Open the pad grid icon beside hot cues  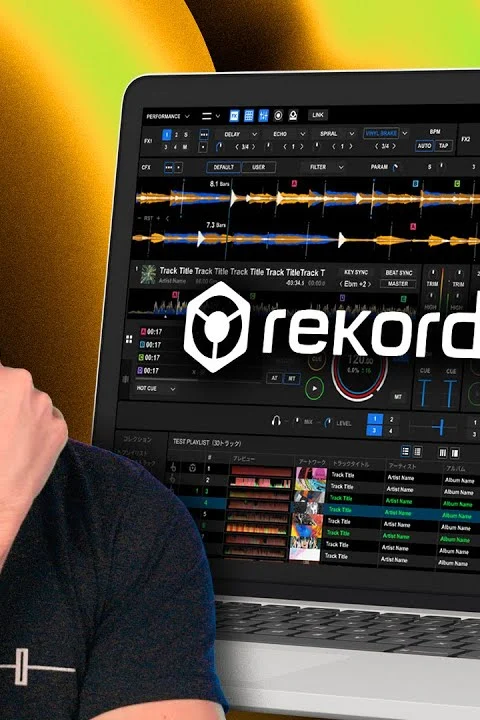click(129, 339)
